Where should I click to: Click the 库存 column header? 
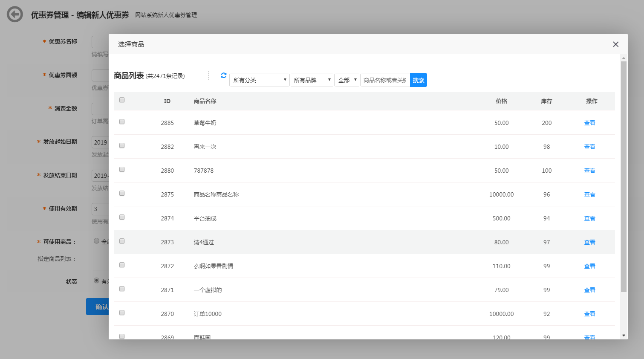point(546,101)
